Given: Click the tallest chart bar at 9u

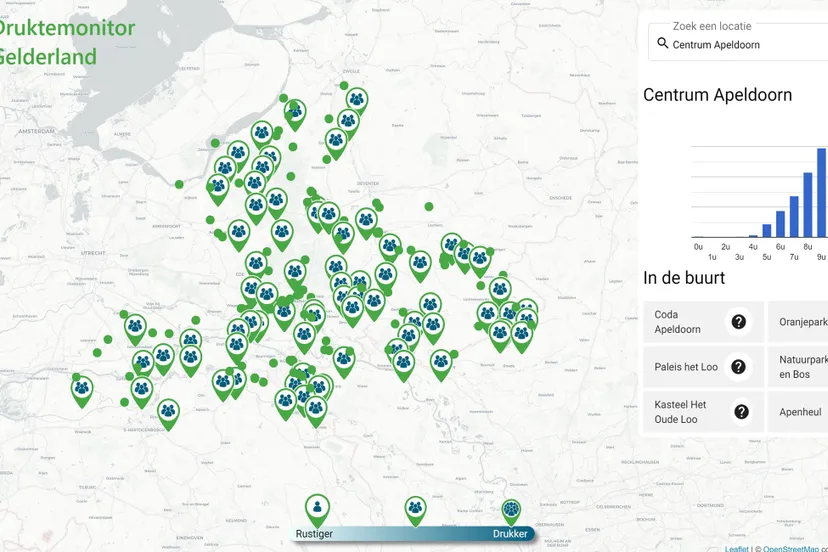Looking at the screenshot, I should click(x=821, y=193).
